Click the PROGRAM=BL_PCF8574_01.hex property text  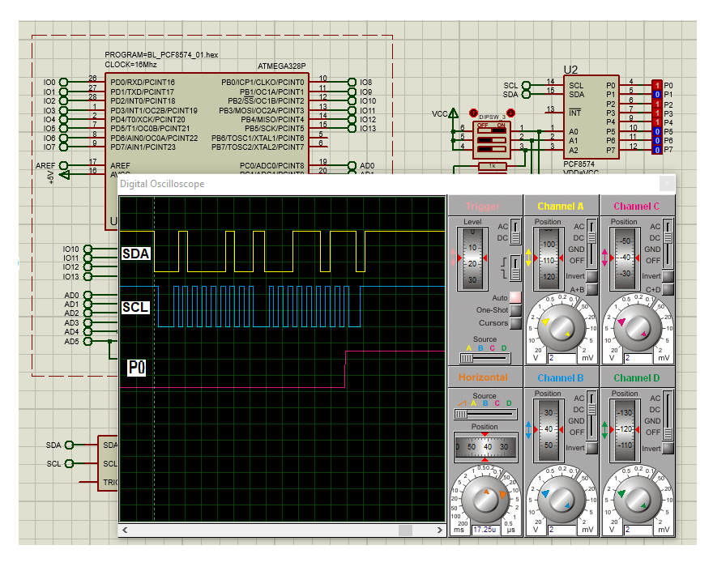(161, 55)
